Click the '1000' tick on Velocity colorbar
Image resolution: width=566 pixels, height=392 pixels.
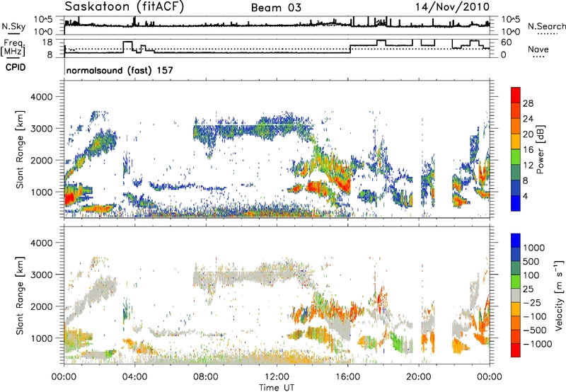(x=533, y=248)
